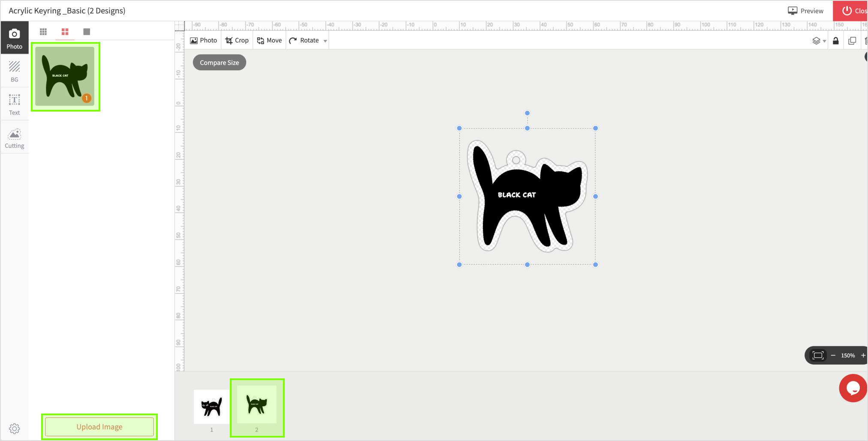Open the settings gear icon
Screen dimensions: 868x441
[14, 428]
